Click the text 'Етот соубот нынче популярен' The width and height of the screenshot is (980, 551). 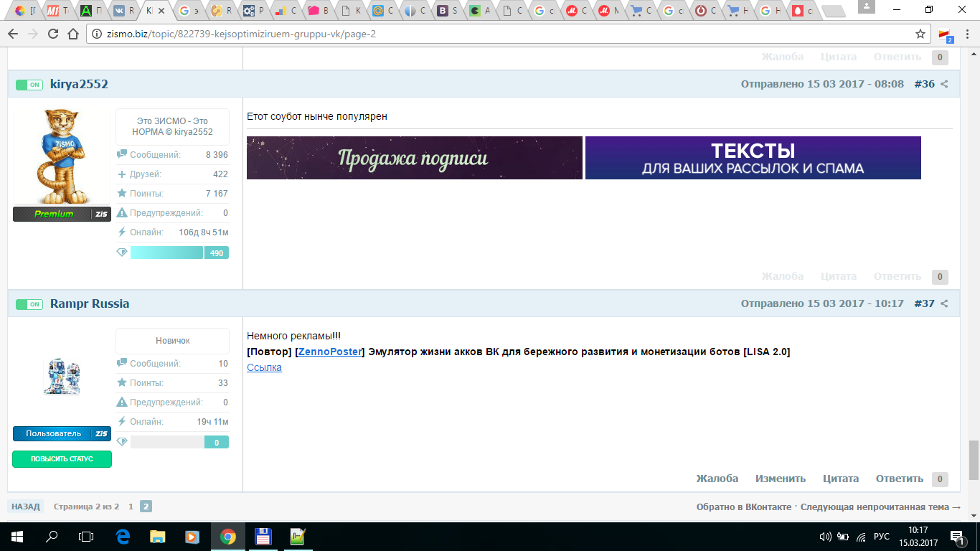tap(317, 116)
